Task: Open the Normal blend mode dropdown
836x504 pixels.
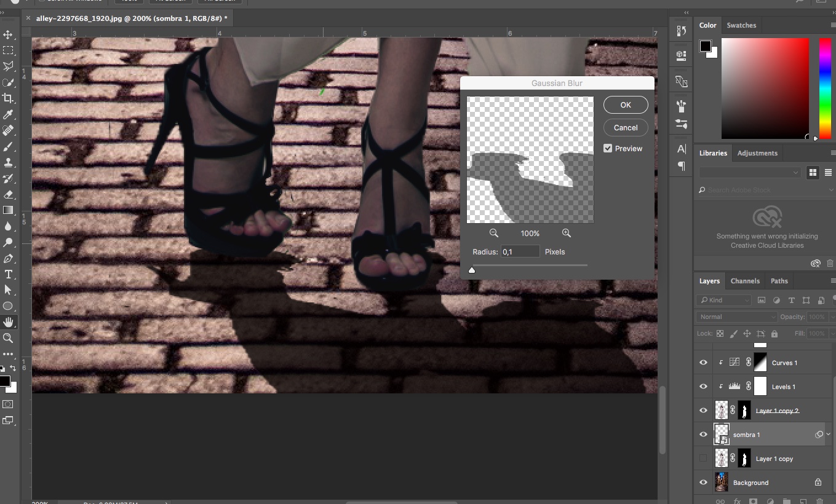Action: [x=737, y=317]
